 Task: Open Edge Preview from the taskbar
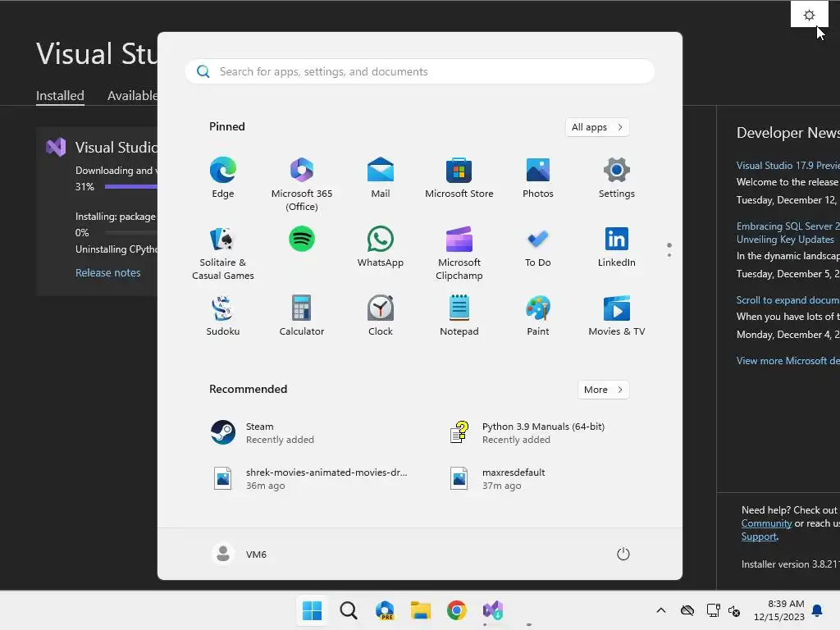click(385, 610)
